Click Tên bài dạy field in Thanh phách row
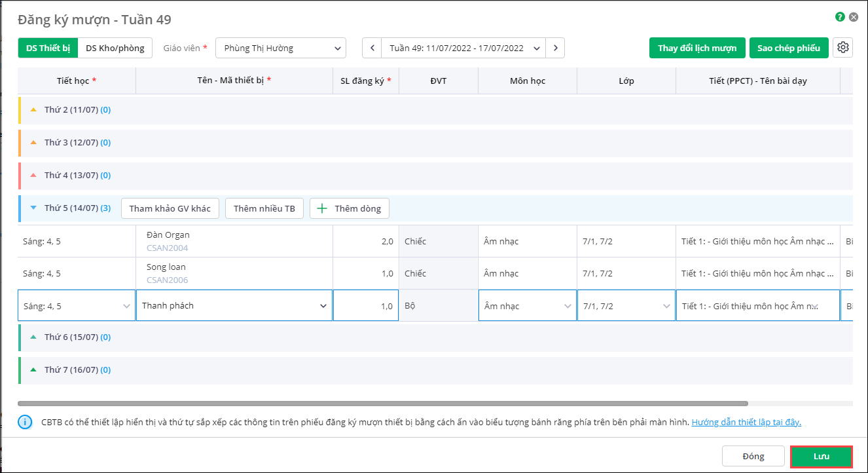Screen dimensions: 868x473 (x=758, y=306)
